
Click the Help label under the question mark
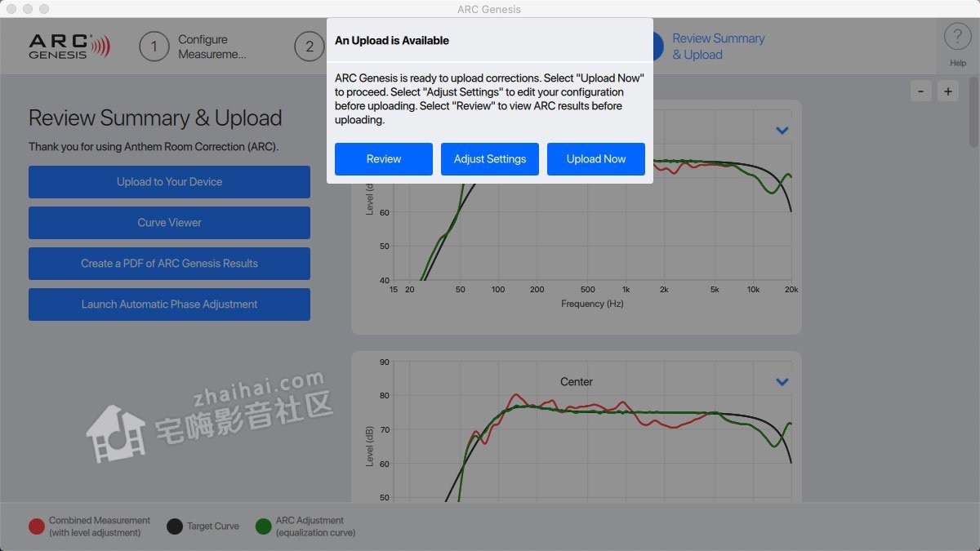958,63
